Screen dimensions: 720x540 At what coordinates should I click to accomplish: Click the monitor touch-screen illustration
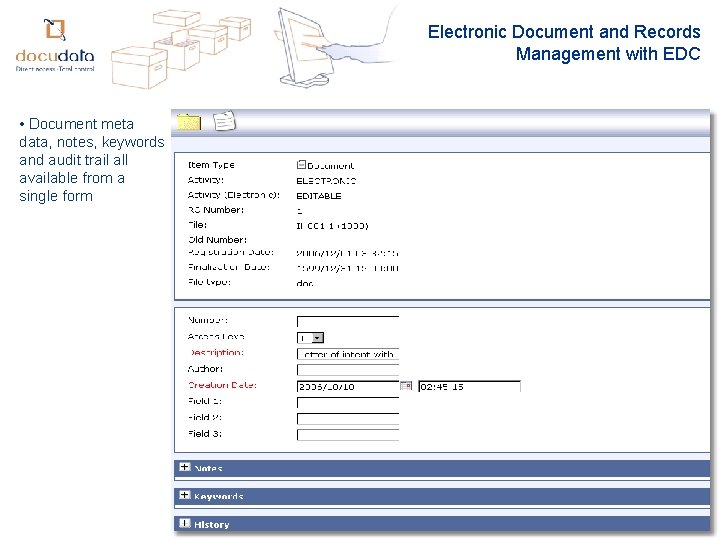335,46
